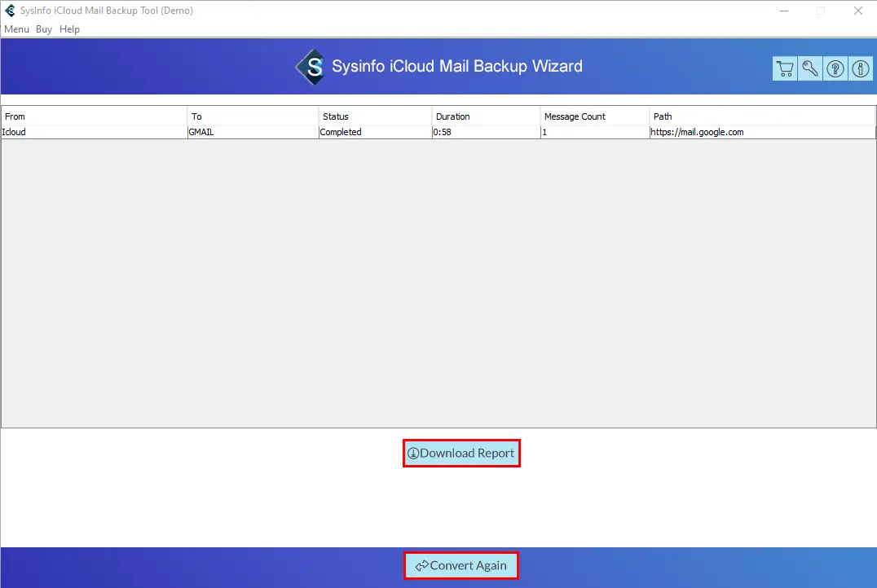Click the question mark help icon

[835, 68]
